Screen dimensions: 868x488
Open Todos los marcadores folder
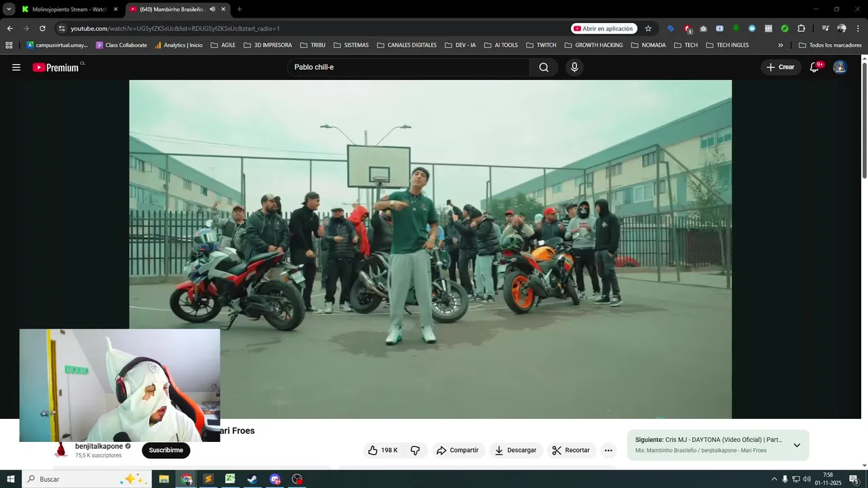tap(830, 45)
